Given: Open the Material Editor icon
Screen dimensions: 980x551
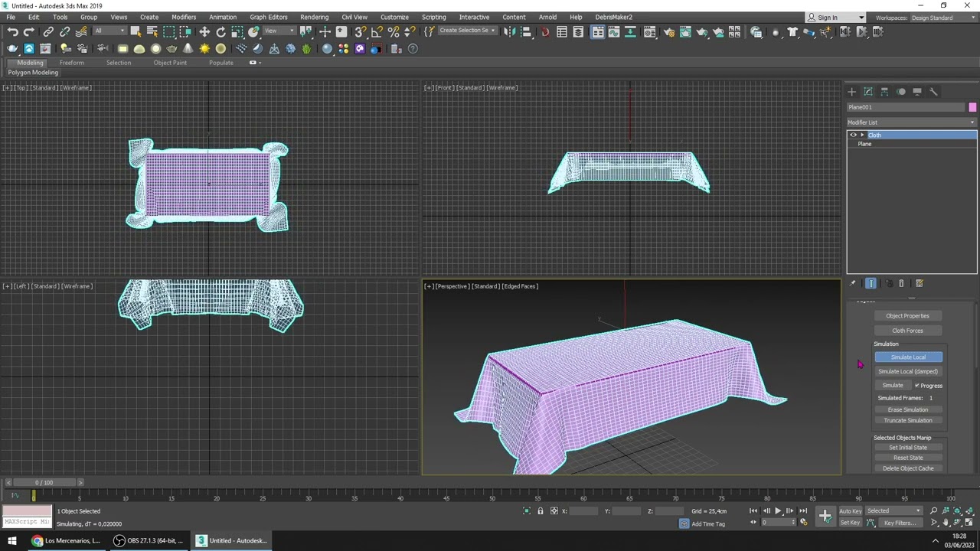Looking at the screenshot, I should tap(650, 31).
